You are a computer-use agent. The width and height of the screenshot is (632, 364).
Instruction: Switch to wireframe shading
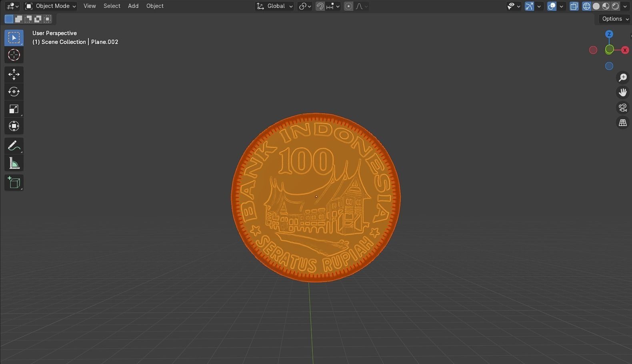(x=586, y=6)
